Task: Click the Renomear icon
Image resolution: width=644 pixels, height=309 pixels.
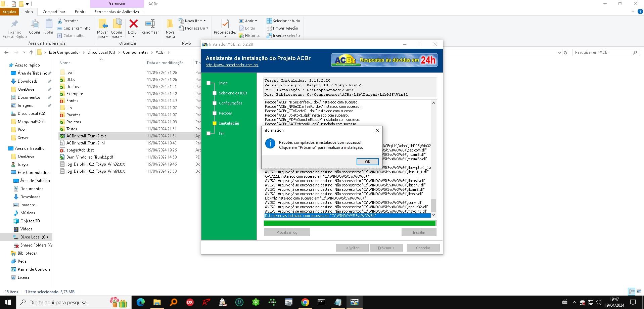Action: (150, 24)
